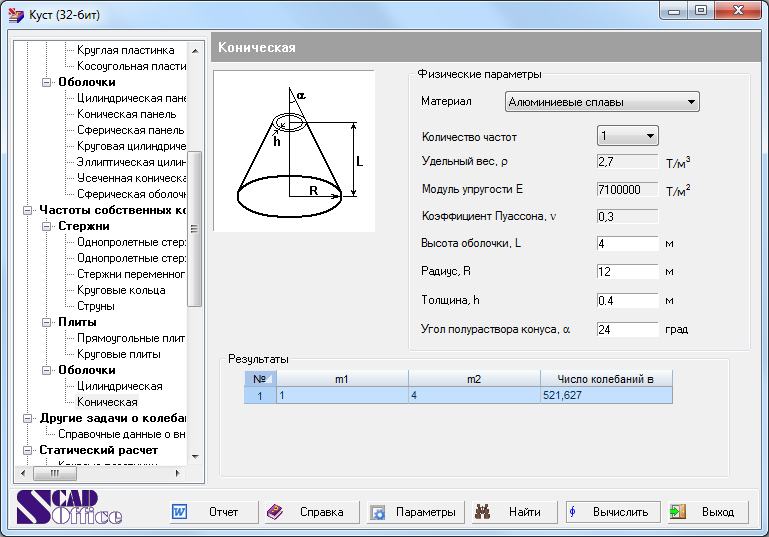Screen dimensions: 769x537
Task: Click the m1 column header in results
Action: pyautogui.click(x=341, y=378)
